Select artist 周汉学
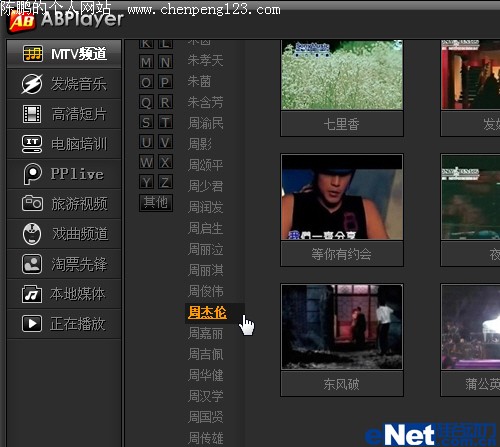The height and width of the screenshot is (447, 500). [x=205, y=396]
